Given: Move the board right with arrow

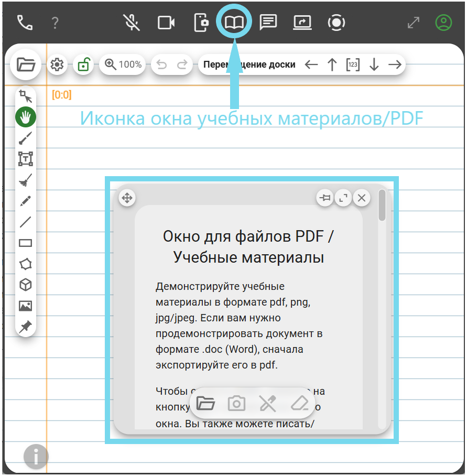Looking at the screenshot, I should (395, 64).
